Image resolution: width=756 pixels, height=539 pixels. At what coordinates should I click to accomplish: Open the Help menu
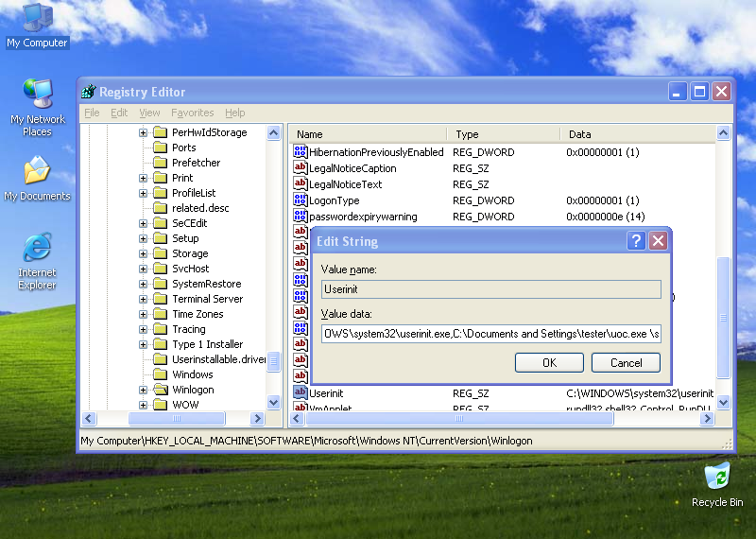tap(234, 113)
